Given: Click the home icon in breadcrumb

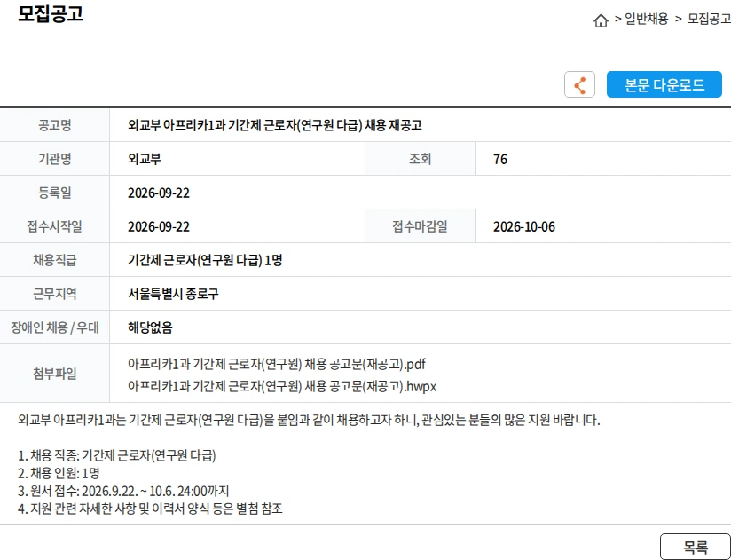Looking at the screenshot, I should [601, 20].
